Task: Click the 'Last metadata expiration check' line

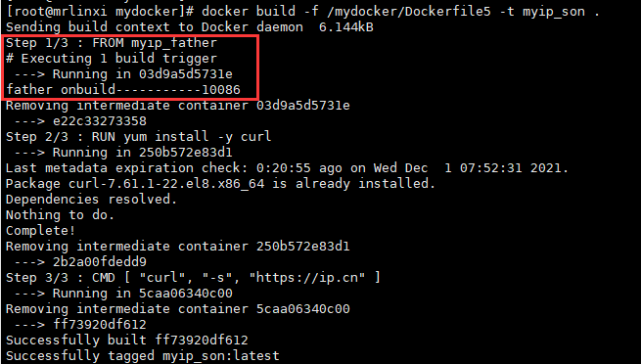Action: coord(287,168)
